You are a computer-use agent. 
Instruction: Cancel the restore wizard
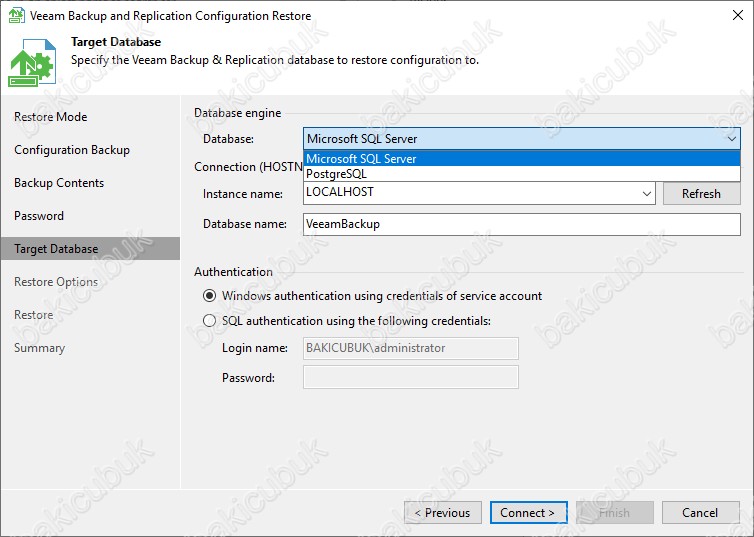tap(701, 513)
